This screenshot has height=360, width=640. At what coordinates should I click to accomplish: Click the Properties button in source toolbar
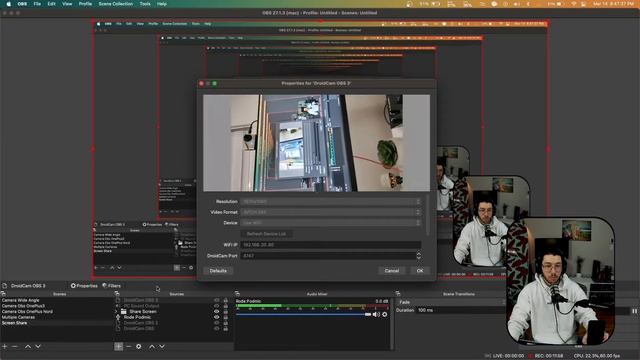(x=84, y=286)
